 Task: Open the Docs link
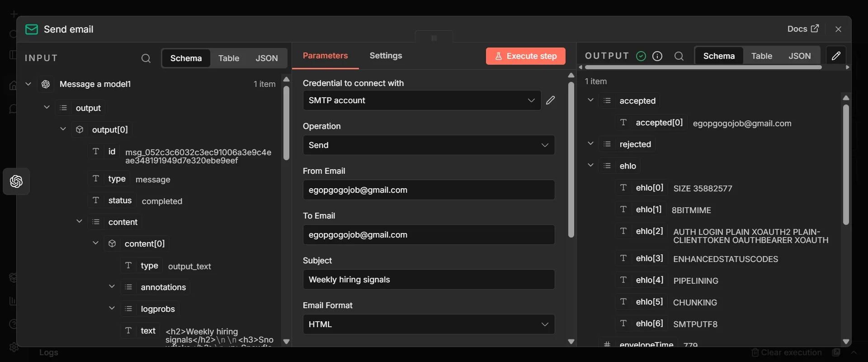(803, 29)
